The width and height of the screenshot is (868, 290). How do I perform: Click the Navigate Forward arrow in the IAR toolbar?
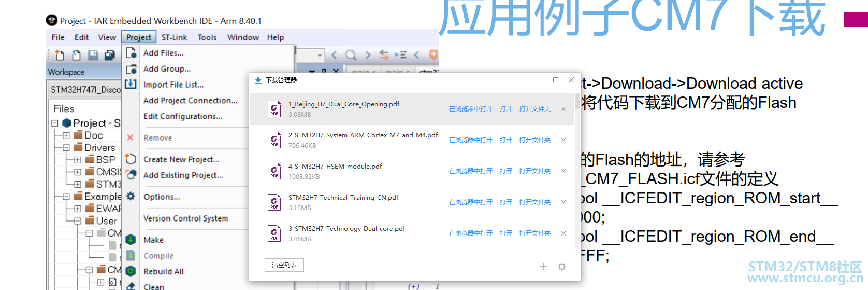pyautogui.click(x=368, y=54)
